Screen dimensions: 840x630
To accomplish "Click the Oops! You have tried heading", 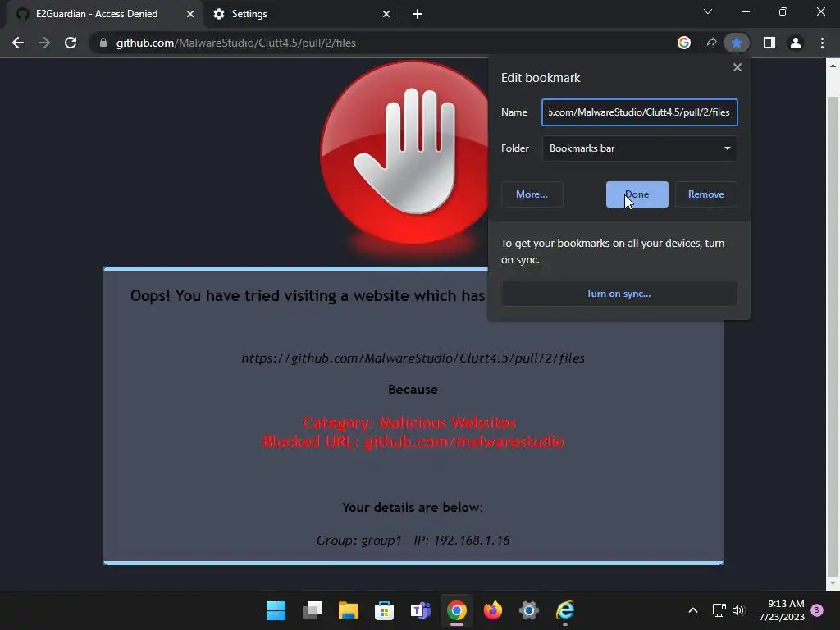I will (x=308, y=295).
